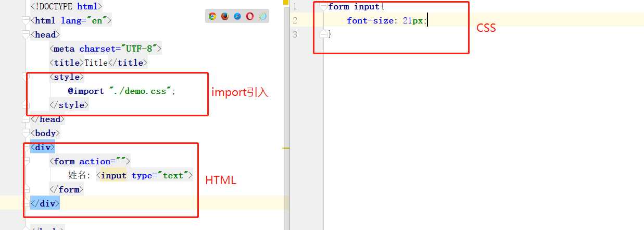
Task: Collapse the html tag fold marker
Action: (x=26, y=21)
